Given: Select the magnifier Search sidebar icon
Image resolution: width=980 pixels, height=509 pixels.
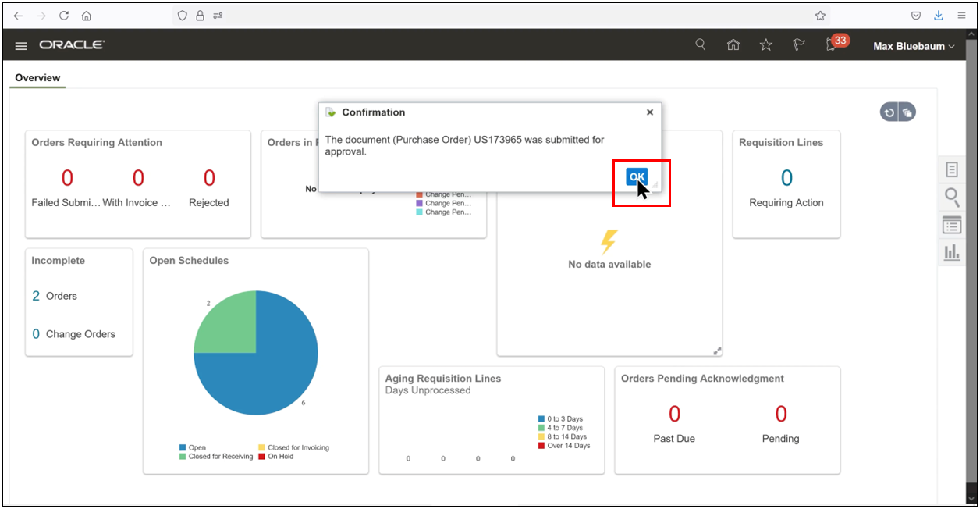Looking at the screenshot, I should click(x=951, y=197).
